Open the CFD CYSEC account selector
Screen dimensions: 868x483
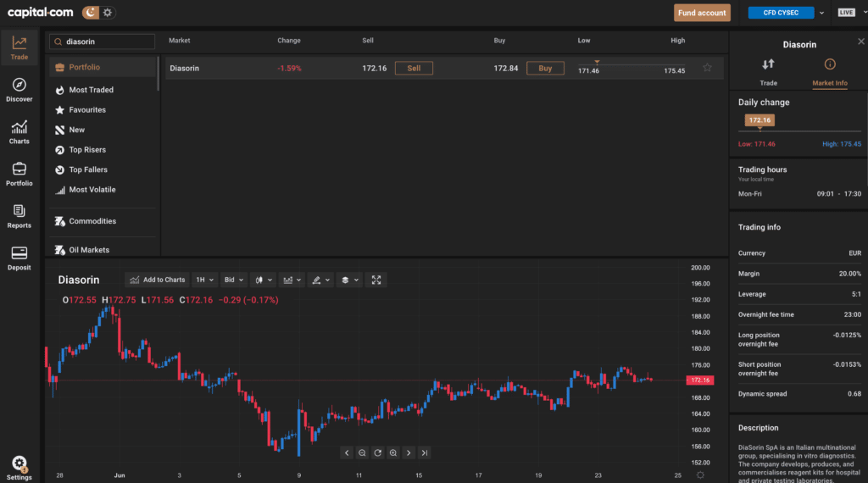[x=781, y=13]
